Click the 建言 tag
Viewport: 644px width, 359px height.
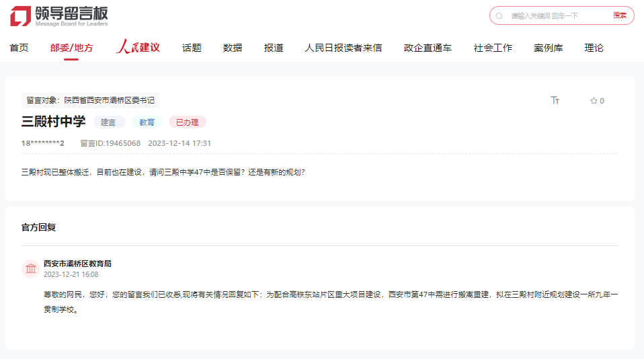(x=108, y=122)
